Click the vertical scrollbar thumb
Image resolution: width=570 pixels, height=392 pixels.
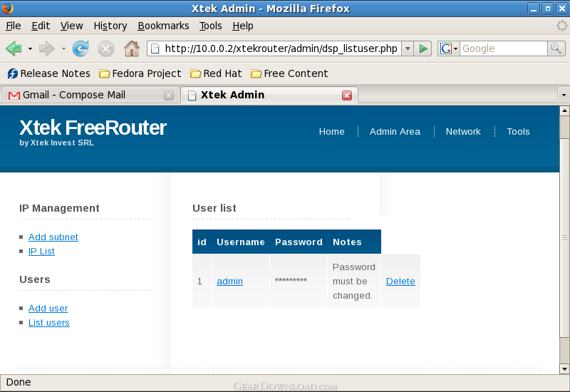click(564, 237)
